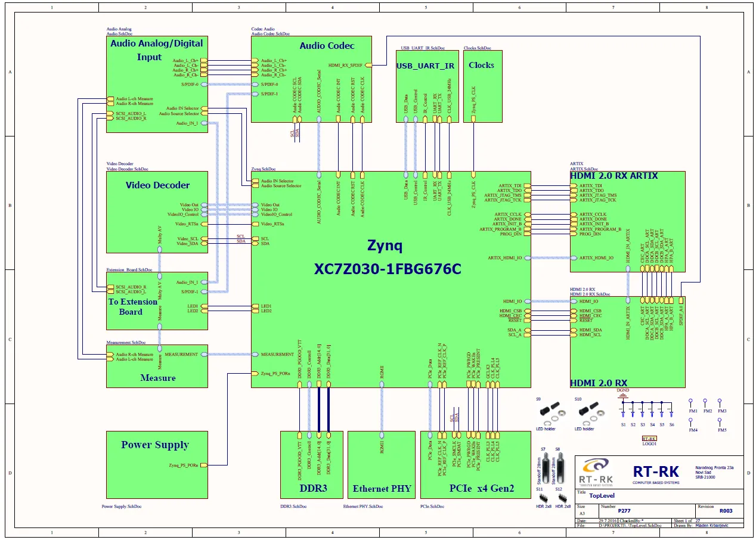The width and height of the screenshot is (756, 540).
Task: Select the FM1 fiducial marker
Action: click(691, 404)
